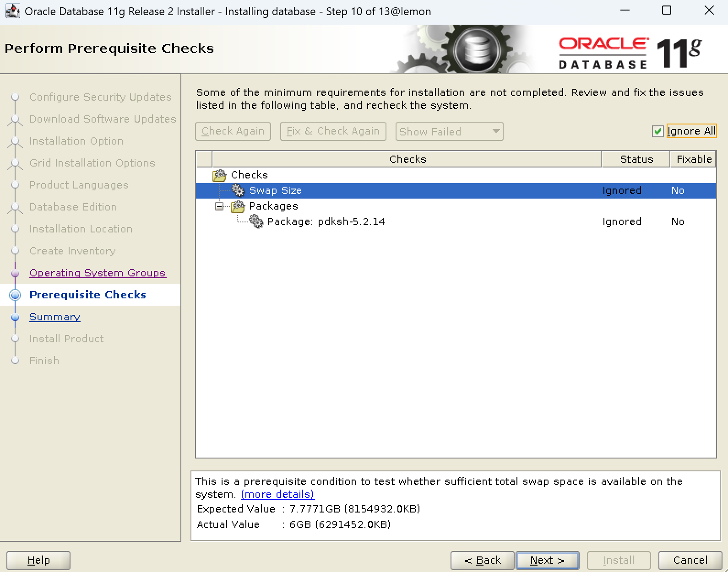Click Fixable 'No' for Swap Size

678,191
